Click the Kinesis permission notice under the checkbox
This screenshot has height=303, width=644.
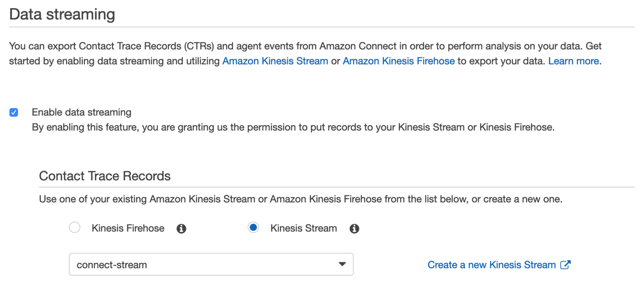pyautogui.click(x=293, y=127)
